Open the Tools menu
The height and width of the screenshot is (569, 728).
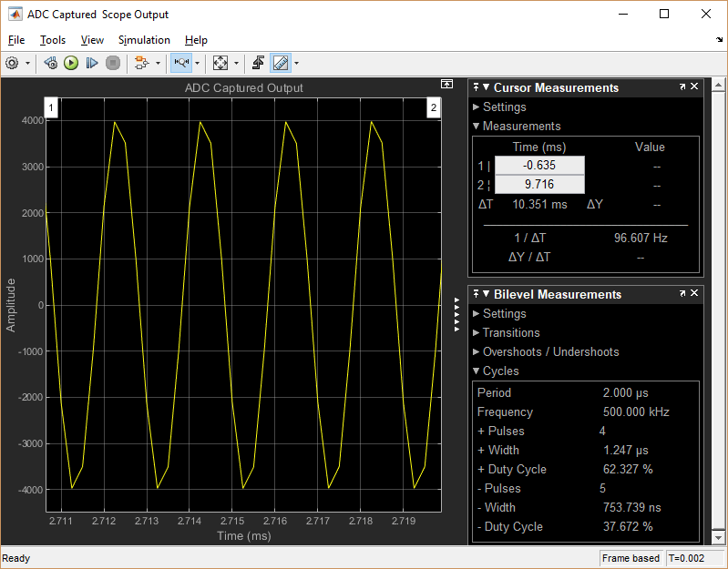click(53, 40)
